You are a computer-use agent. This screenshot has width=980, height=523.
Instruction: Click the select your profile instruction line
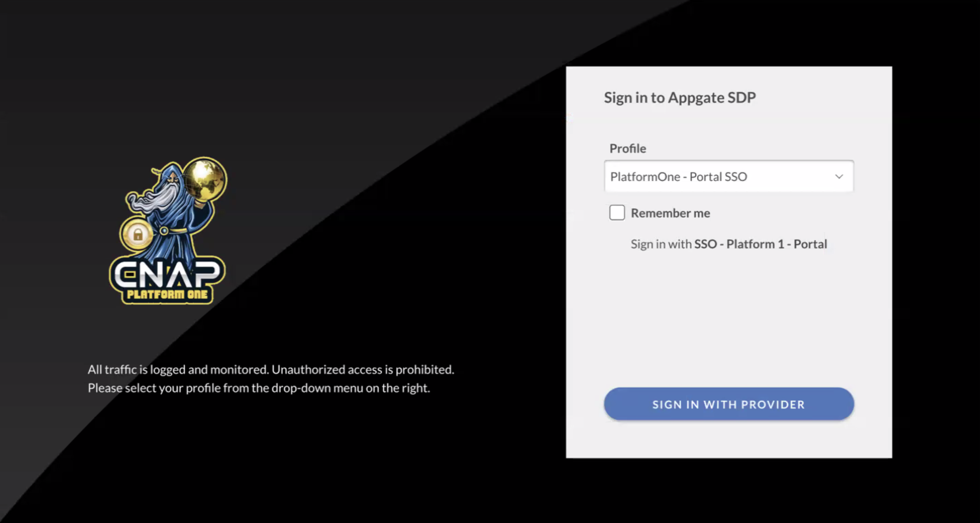pos(258,388)
